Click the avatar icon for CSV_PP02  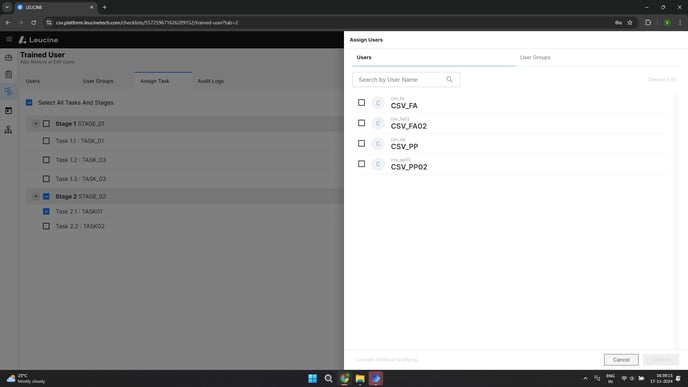pyautogui.click(x=378, y=164)
